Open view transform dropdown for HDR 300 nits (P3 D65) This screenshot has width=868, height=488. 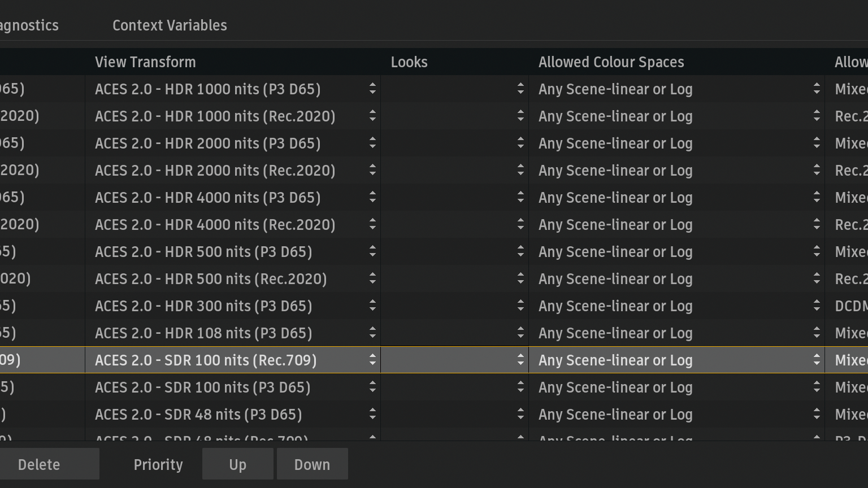233,306
